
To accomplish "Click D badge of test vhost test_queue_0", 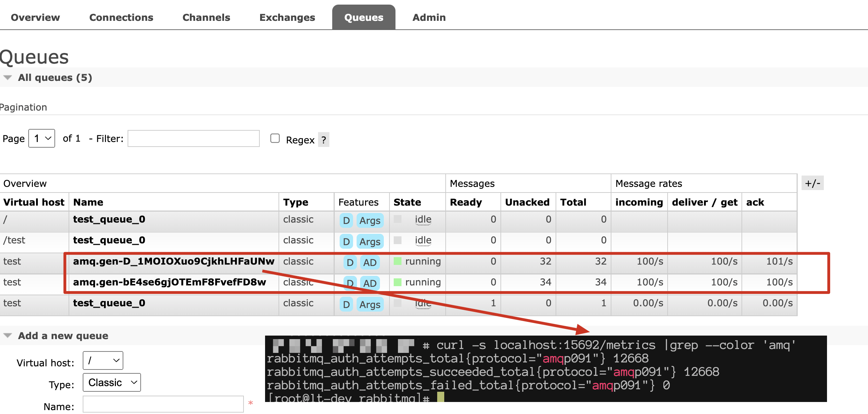I will [346, 304].
